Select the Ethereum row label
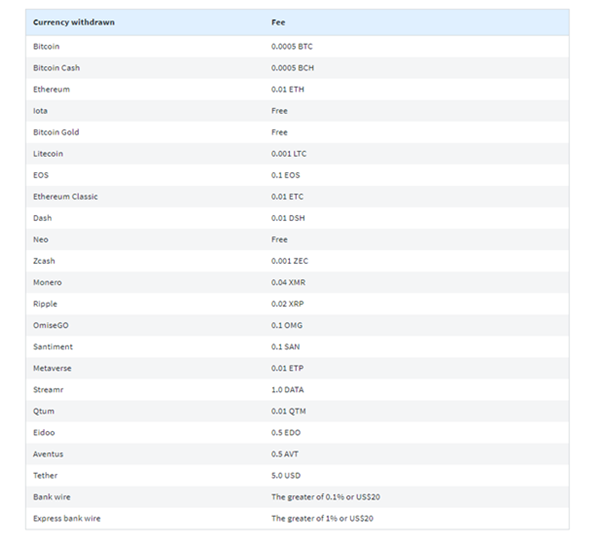Image resolution: width=606 pixels, height=545 pixels. coord(51,89)
